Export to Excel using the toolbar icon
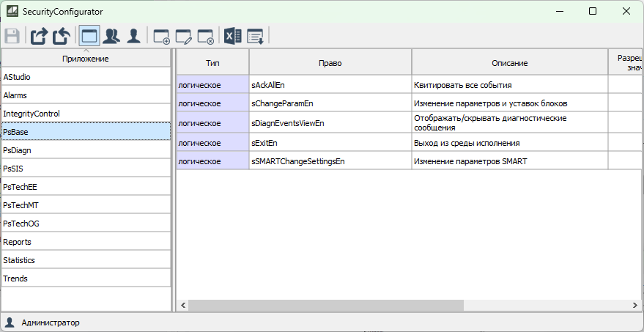The width and height of the screenshot is (644, 332). pyautogui.click(x=233, y=36)
